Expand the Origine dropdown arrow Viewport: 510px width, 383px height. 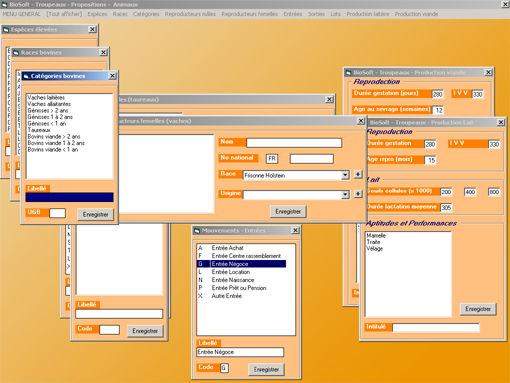click(345, 195)
